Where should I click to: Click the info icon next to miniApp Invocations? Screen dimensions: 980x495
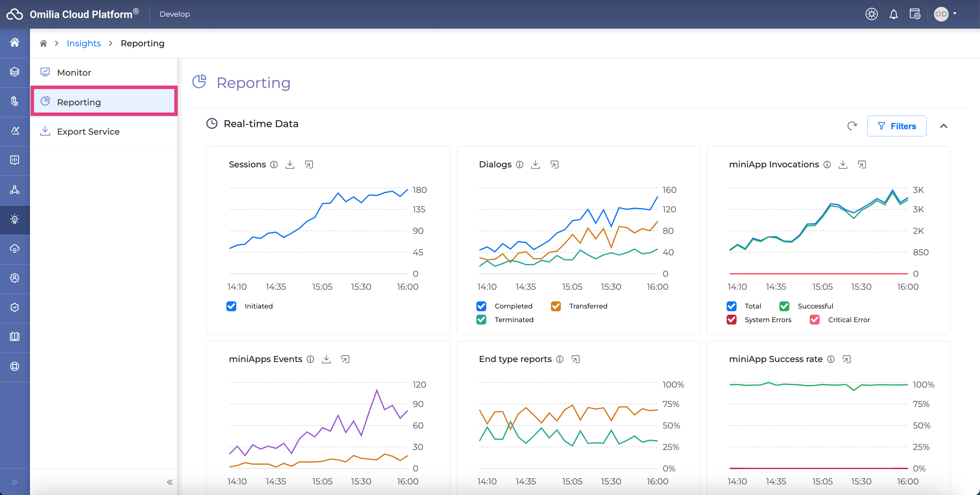[827, 165]
